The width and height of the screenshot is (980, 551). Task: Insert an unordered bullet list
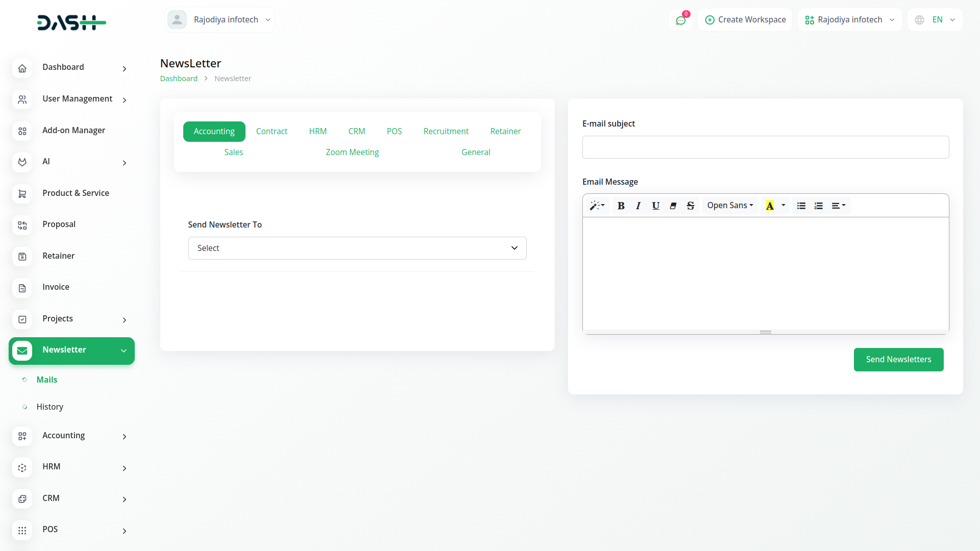(801, 206)
